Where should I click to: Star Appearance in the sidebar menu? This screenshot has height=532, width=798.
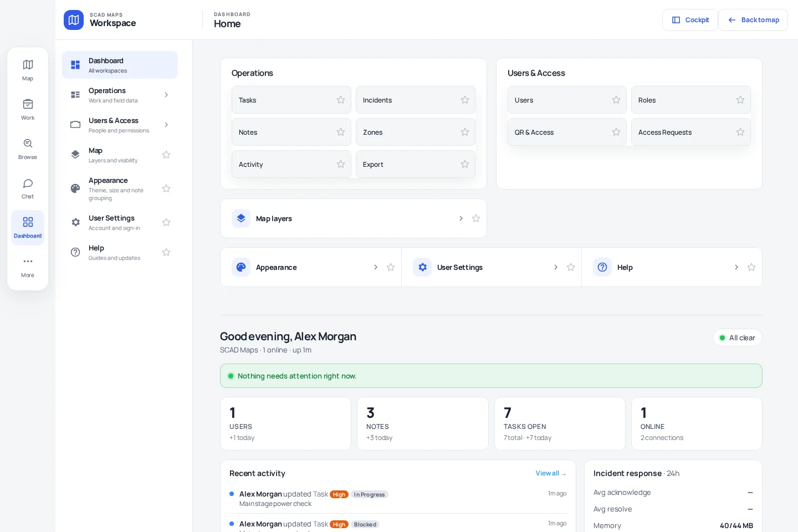[x=166, y=188]
